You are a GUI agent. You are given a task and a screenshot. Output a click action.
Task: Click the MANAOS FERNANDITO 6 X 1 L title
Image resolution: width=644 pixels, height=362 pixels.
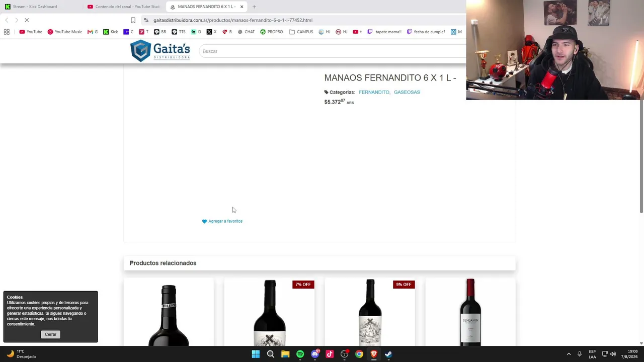[x=390, y=78]
